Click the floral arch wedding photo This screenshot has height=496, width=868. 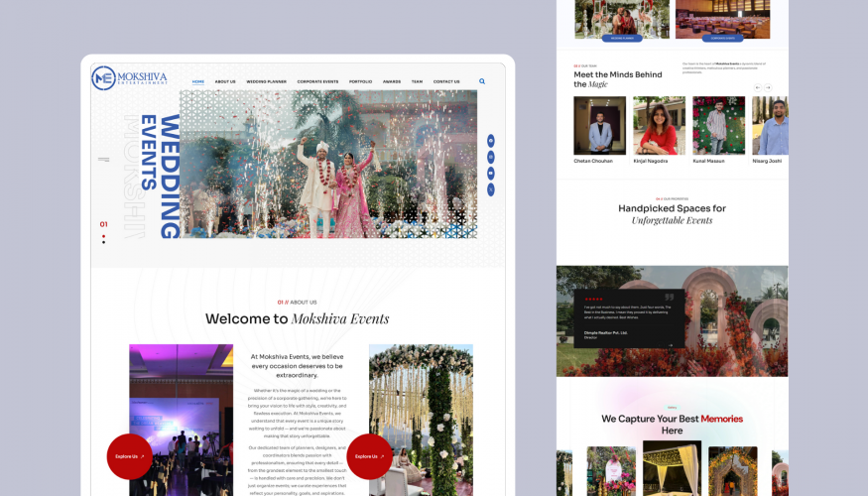point(422,421)
